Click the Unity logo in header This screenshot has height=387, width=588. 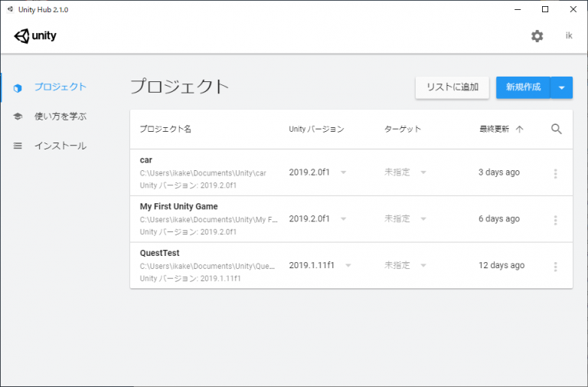pyautogui.click(x=35, y=36)
